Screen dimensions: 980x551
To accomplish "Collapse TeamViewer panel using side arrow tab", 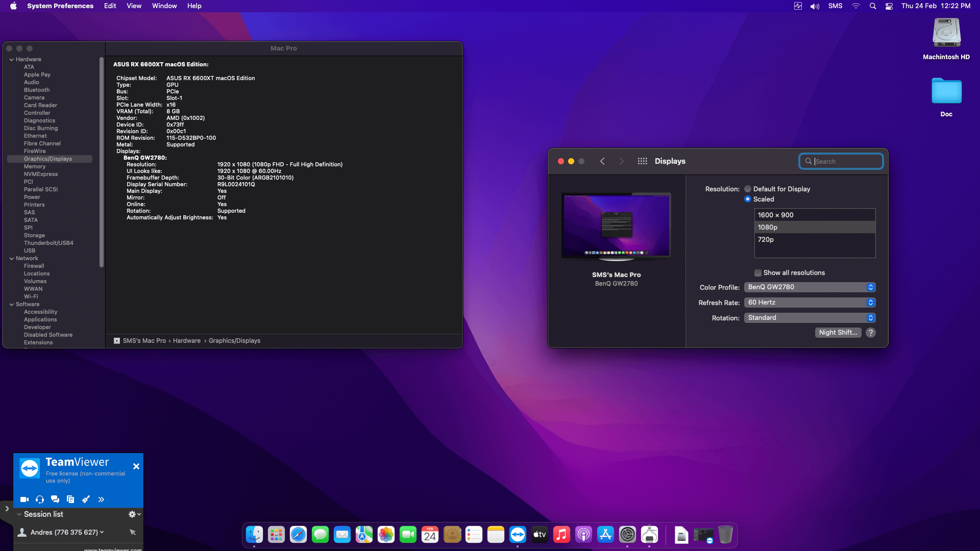I will pos(6,509).
